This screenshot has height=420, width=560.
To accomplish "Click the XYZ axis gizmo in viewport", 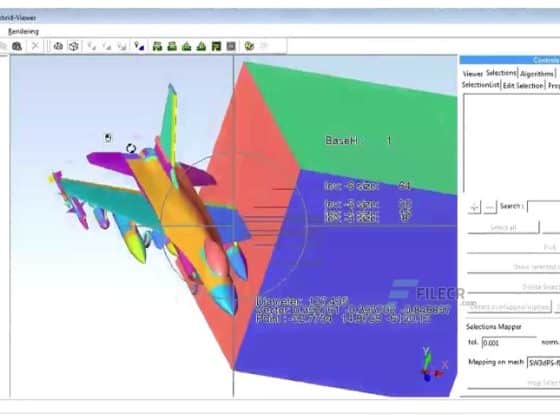I will point(433,364).
